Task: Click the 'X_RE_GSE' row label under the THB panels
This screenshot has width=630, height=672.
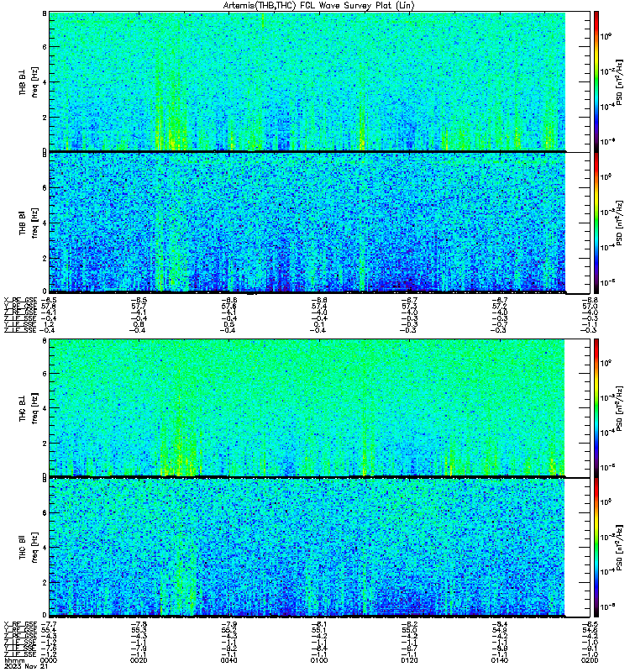Action: click(x=20, y=300)
